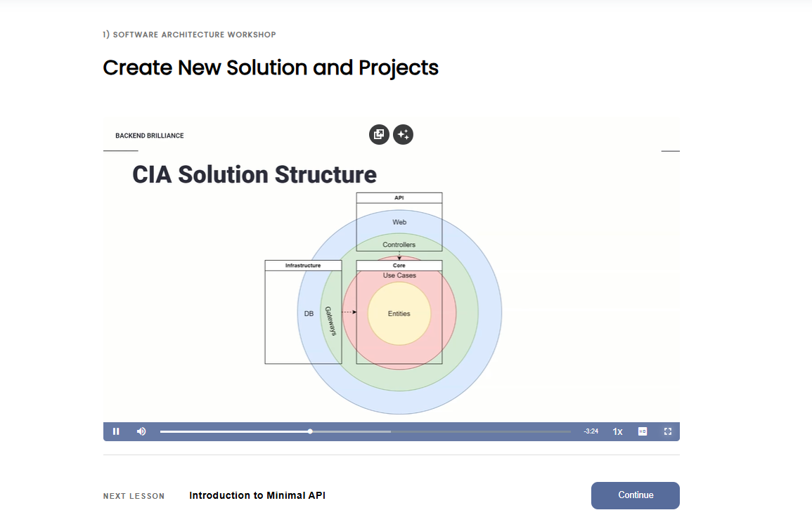The image size is (812, 529).
Task: Toggle HD video quality
Action: (x=643, y=431)
